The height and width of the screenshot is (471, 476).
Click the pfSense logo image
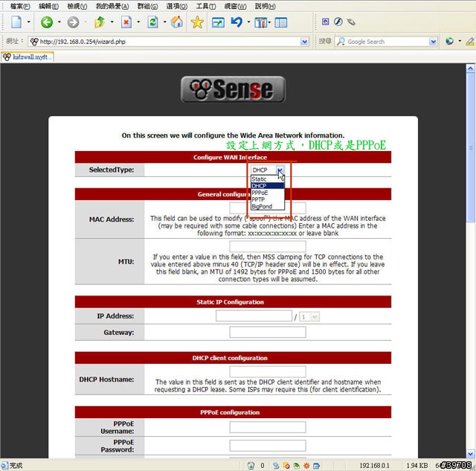coord(233,89)
